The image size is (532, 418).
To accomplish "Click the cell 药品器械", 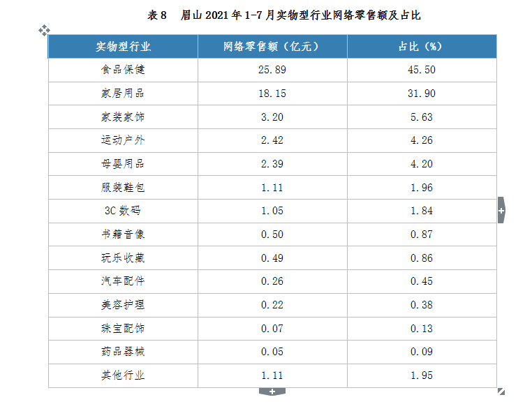I will click(x=123, y=352).
